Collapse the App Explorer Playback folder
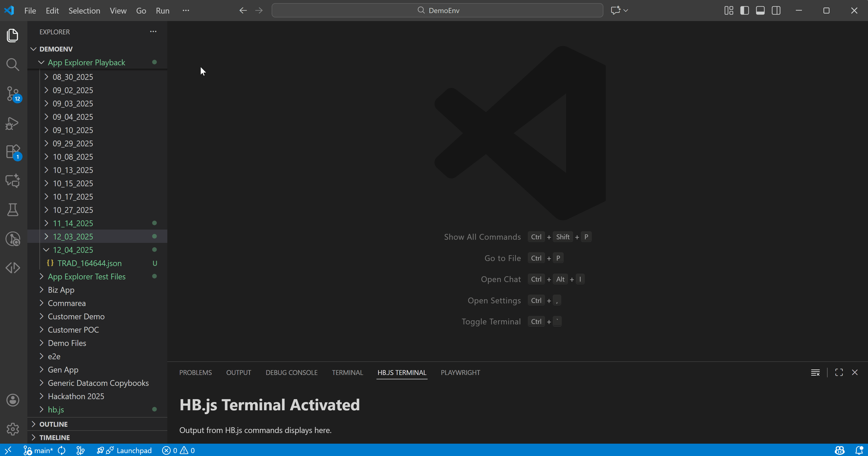 [86, 62]
